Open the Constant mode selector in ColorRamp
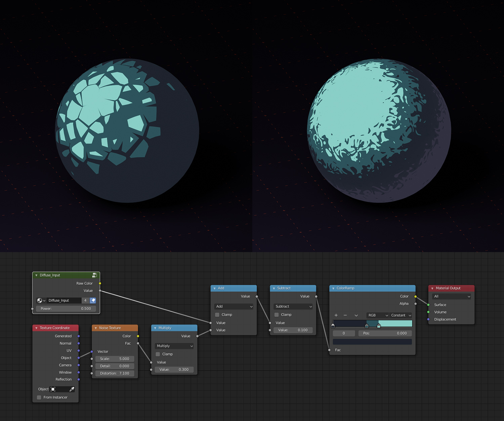The height and width of the screenshot is (421, 504). pyautogui.click(x=400, y=316)
